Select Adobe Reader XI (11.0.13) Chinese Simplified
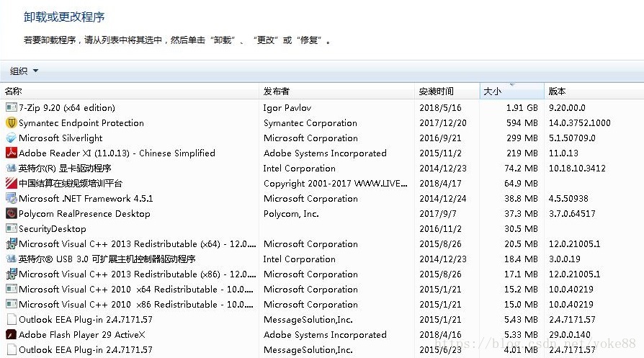 click(x=117, y=153)
